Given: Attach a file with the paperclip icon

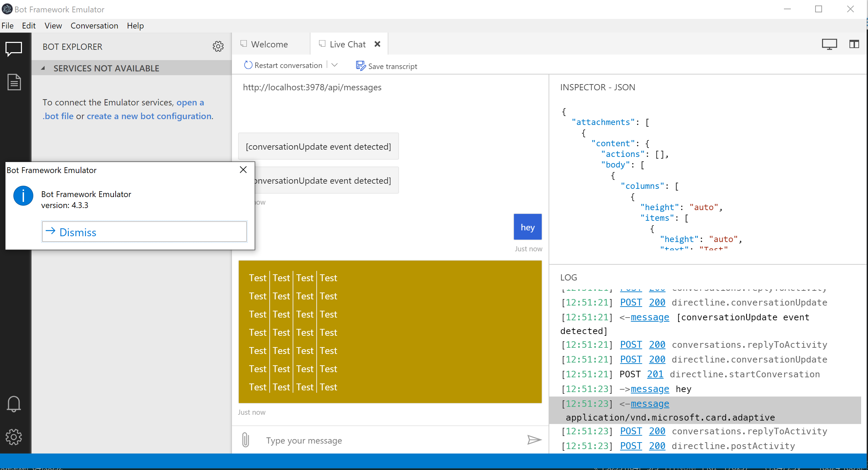Looking at the screenshot, I should pyautogui.click(x=245, y=440).
